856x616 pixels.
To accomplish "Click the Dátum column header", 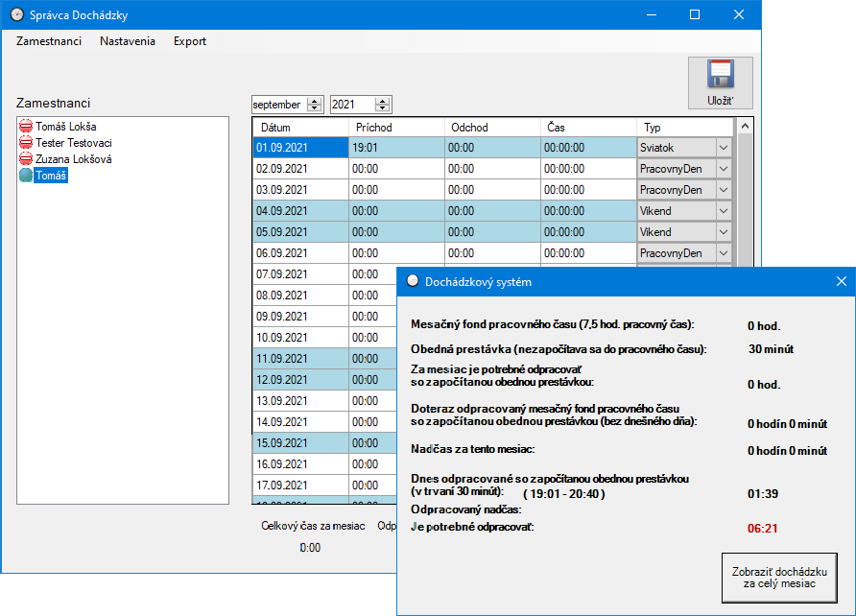I will [x=300, y=128].
